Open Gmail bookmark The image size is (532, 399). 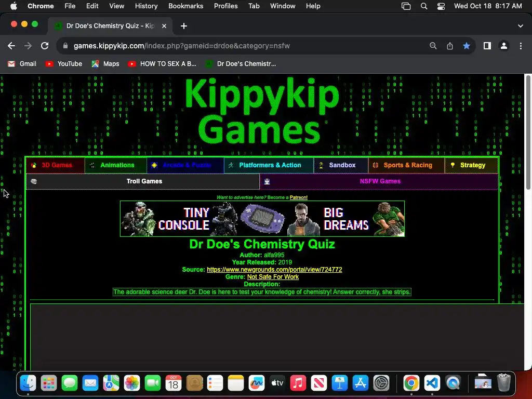[22, 64]
